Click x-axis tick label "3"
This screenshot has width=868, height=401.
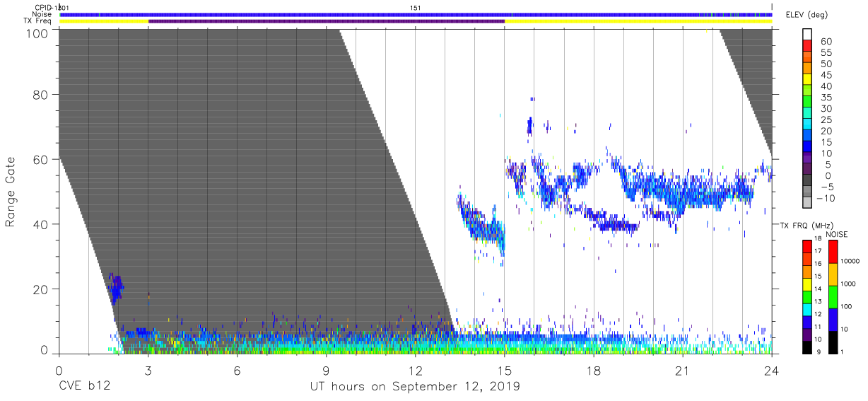[x=148, y=371]
